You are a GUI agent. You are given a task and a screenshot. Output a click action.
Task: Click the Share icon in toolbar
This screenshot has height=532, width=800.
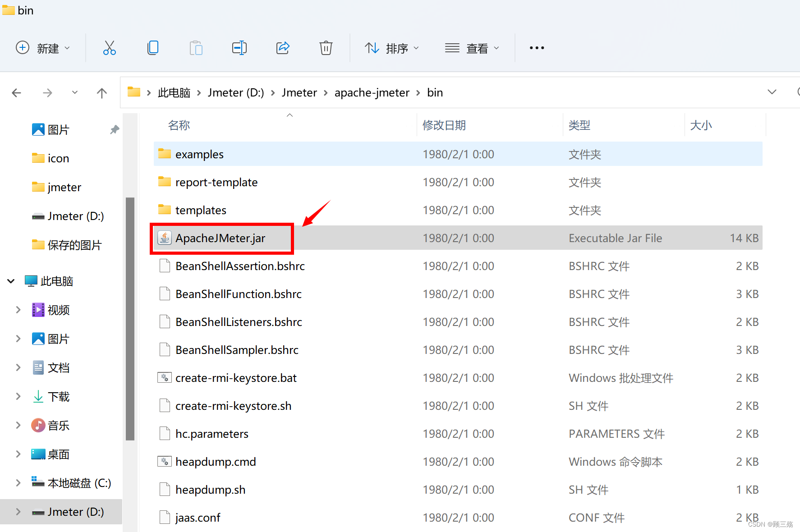(283, 48)
